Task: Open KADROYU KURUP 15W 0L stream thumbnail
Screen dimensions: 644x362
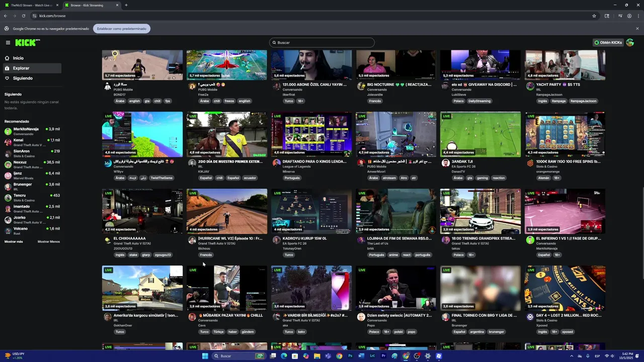Action: click(311, 211)
